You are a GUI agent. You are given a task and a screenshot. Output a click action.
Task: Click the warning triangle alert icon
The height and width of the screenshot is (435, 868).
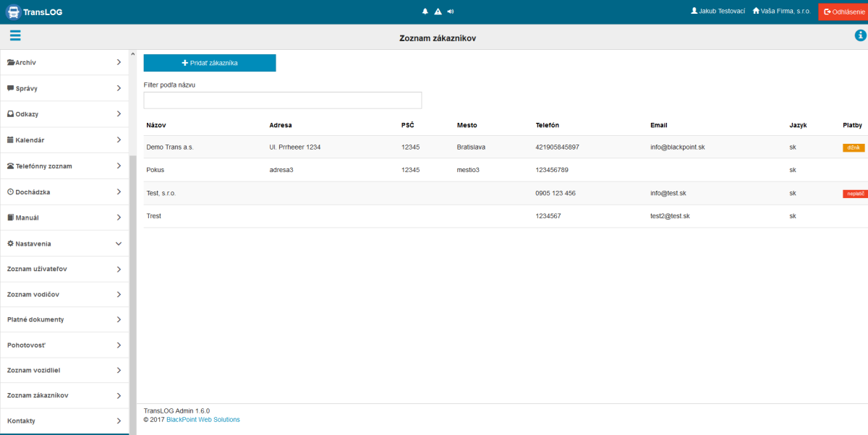point(438,12)
